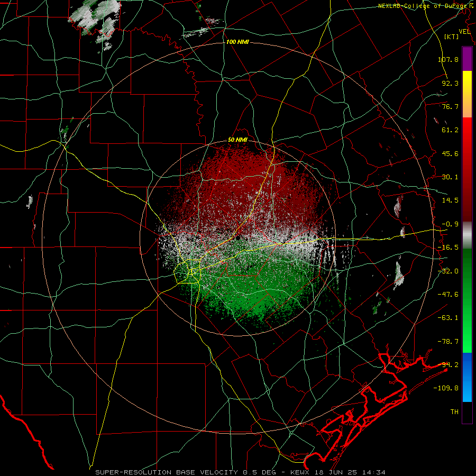Click the TH legend label
The image size is (476, 476).
tap(454, 412)
